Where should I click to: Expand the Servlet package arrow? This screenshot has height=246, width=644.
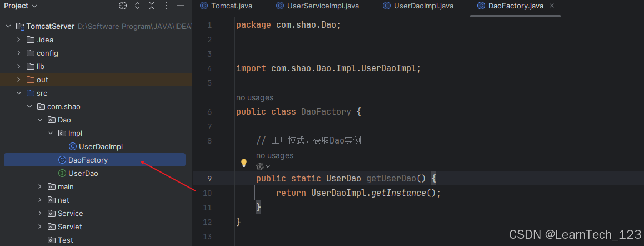point(40,227)
